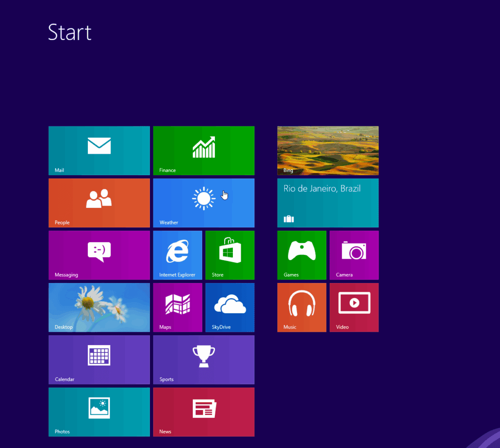Open the News app
Image resolution: width=500 pixels, height=448 pixels.
(204, 411)
